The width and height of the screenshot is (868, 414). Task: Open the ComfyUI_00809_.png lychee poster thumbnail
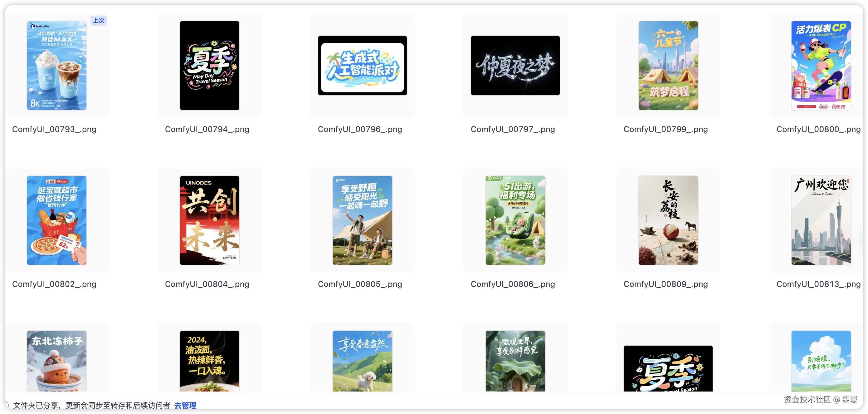(668, 220)
